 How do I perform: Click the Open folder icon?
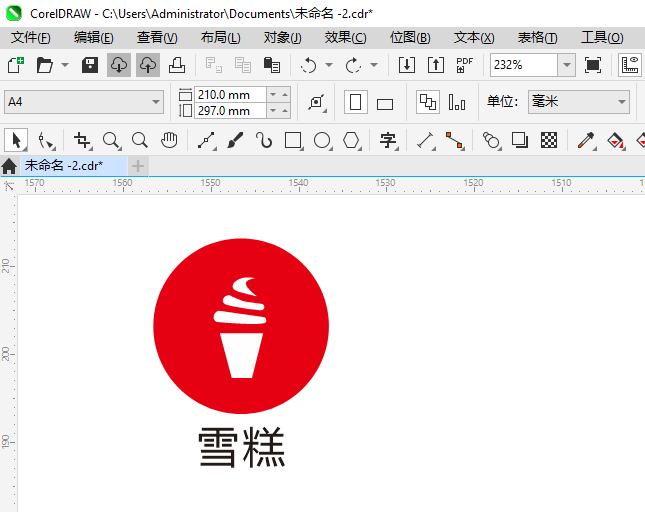tap(44, 65)
